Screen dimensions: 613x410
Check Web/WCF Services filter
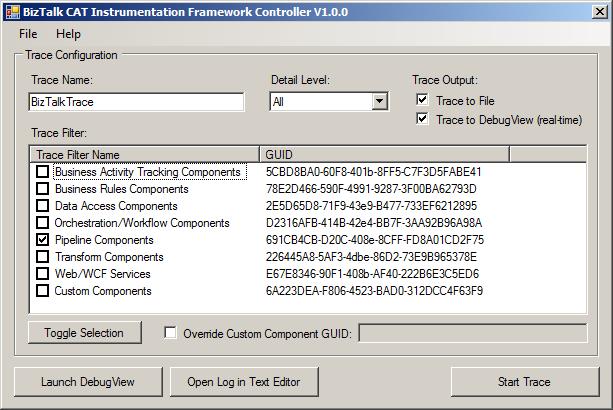[x=43, y=274]
